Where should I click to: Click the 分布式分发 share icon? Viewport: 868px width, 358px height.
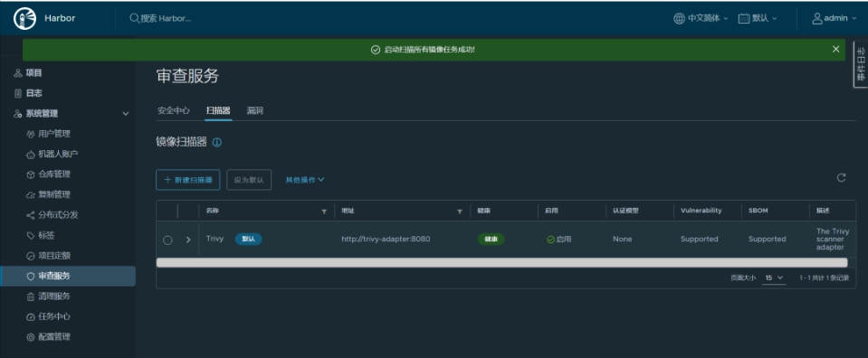pyautogui.click(x=31, y=214)
